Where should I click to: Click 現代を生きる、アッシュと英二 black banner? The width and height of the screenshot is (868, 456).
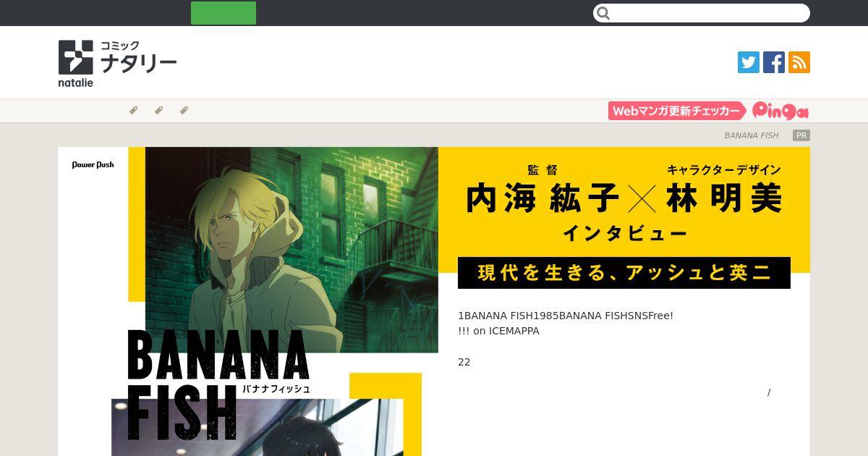click(x=624, y=273)
